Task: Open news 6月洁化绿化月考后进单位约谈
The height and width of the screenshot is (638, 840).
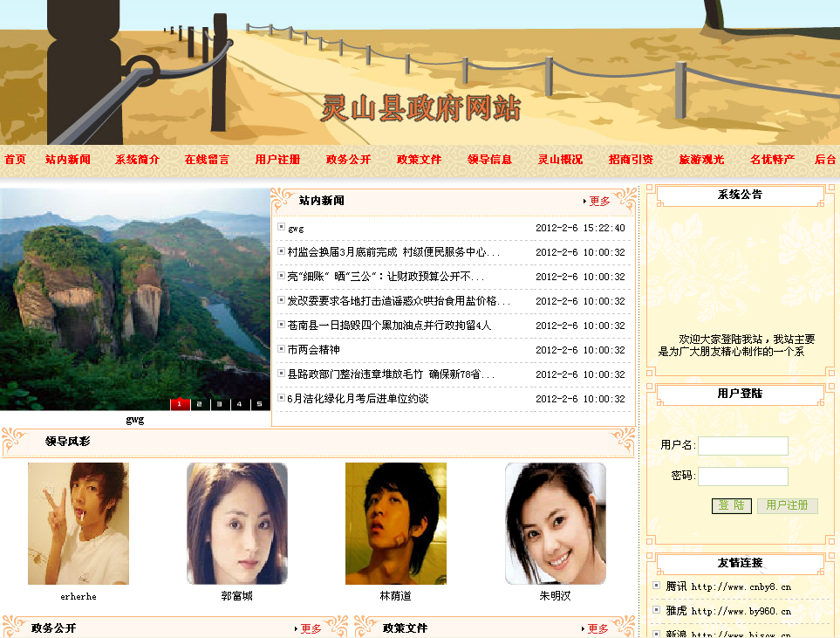Action: (x=358, y=398)
